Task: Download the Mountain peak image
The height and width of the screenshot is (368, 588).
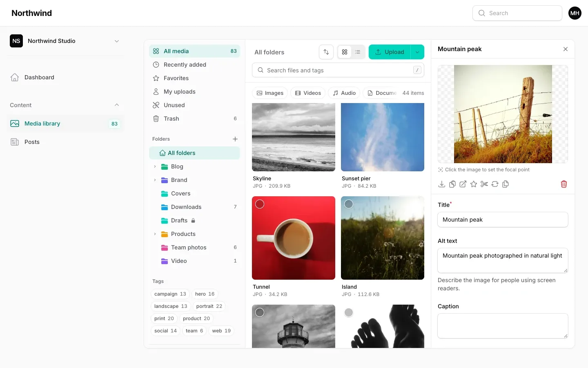Action: point(442,184)
